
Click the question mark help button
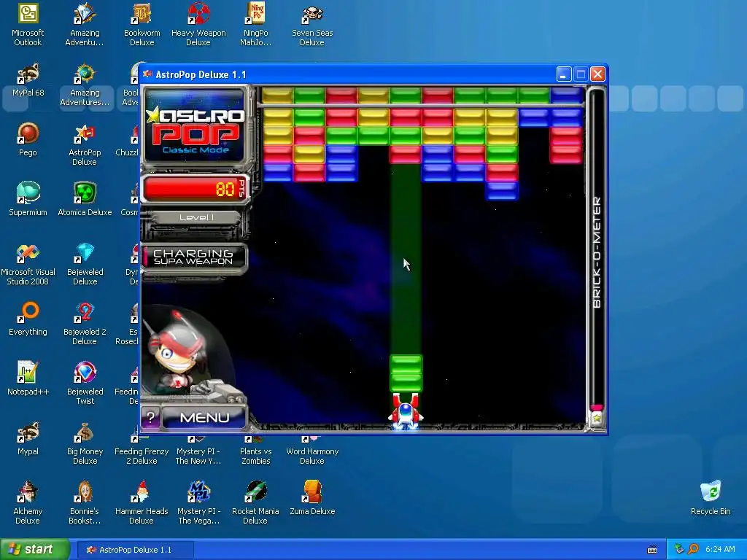coord(150,418)
